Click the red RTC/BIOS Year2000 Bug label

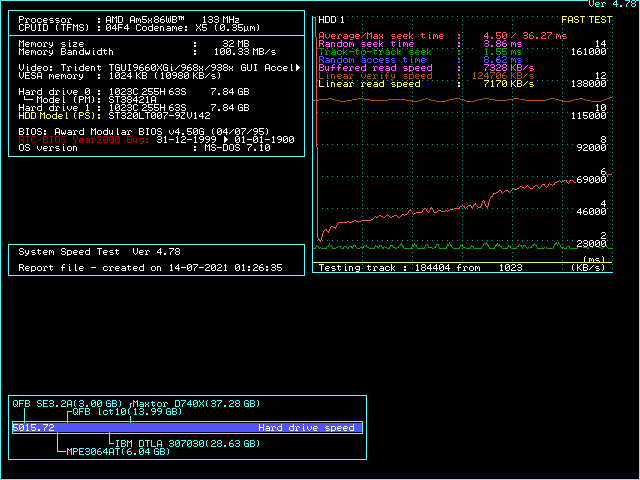point(85,140)
